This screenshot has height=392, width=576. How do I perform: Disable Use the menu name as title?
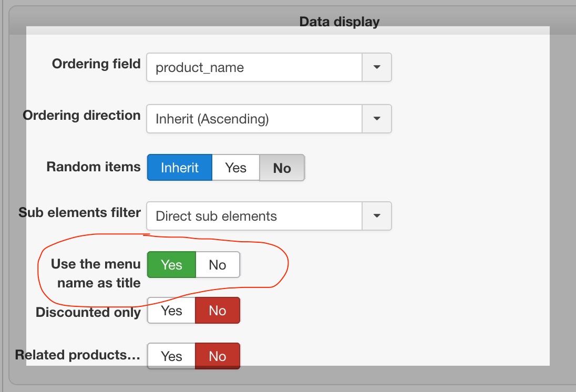click(218, 265)
